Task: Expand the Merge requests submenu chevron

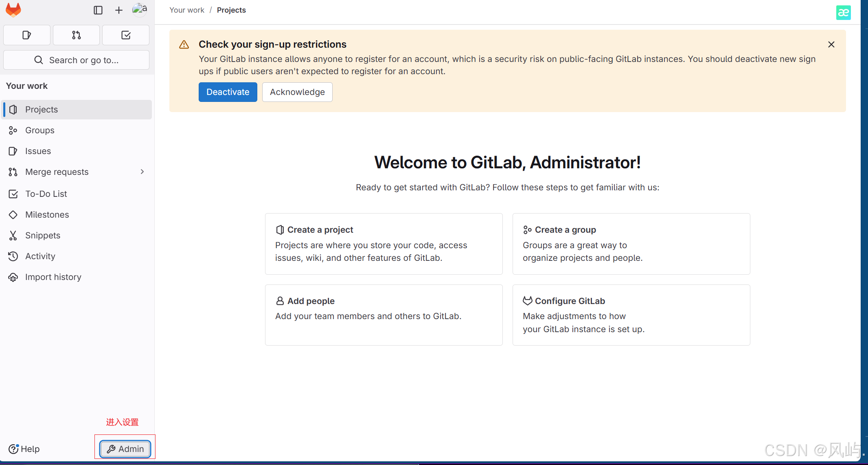Action: (x=142, y=172)
